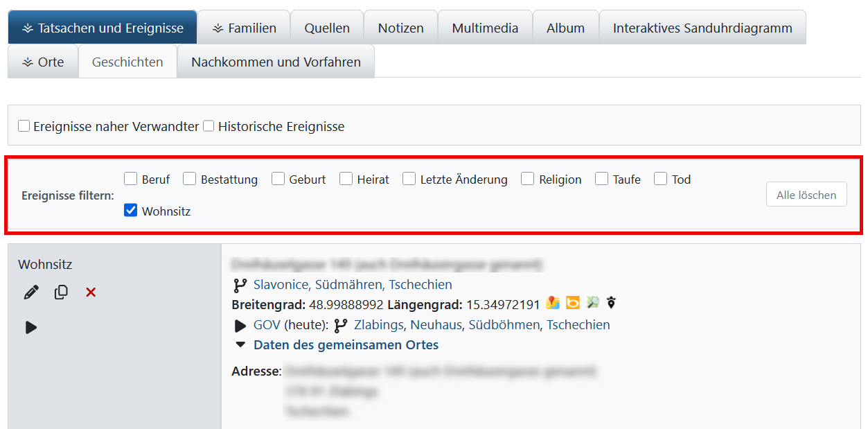The image size is (868, 429).
Task: Switch to the Familien tab
Action: (x=244, y=27)
